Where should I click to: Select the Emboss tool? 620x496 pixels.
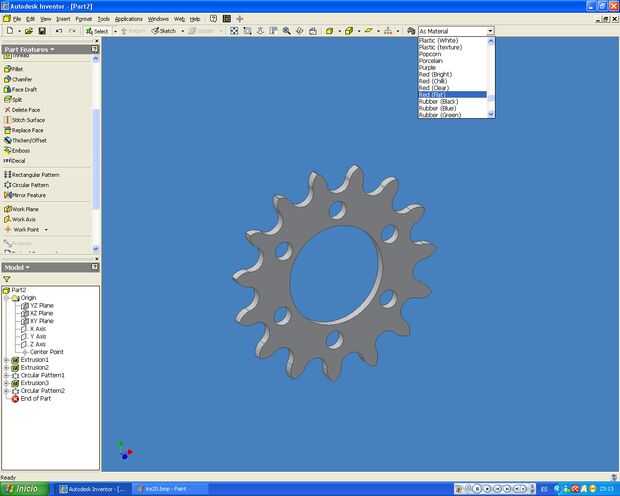[17, 151]
